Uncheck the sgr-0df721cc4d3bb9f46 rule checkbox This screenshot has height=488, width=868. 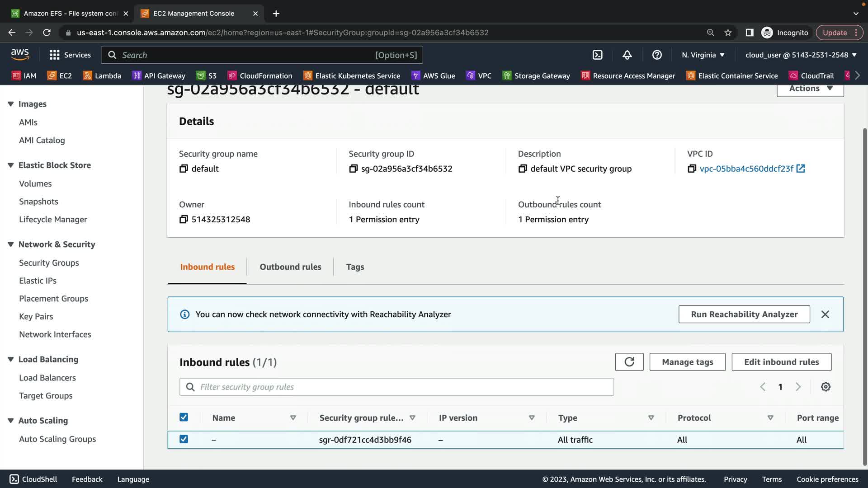[x=184, y=439]
